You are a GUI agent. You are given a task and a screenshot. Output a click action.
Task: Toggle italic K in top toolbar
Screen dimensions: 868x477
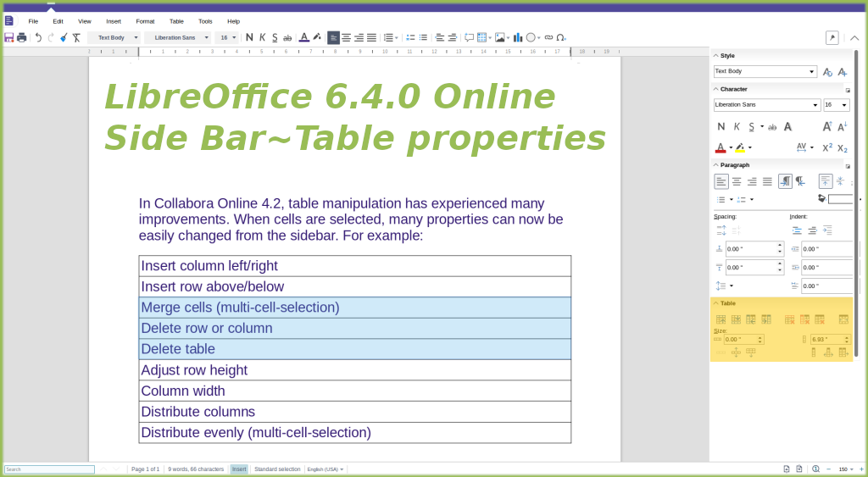(x=263, y=37)
